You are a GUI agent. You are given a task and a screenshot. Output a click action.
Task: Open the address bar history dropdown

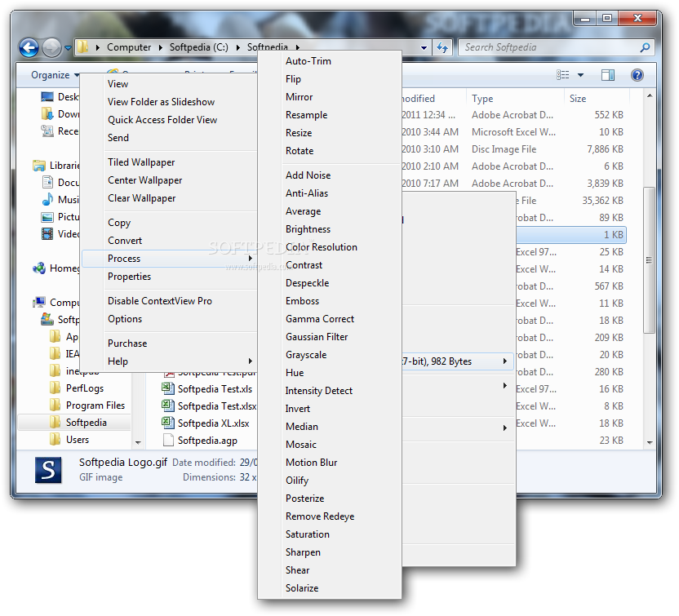[x=424, y=47]
